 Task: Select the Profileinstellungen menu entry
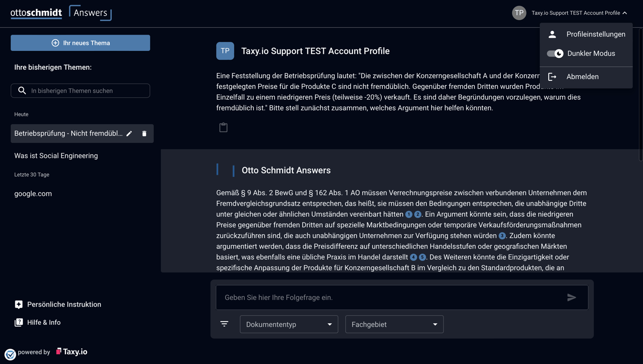[596, 34]
